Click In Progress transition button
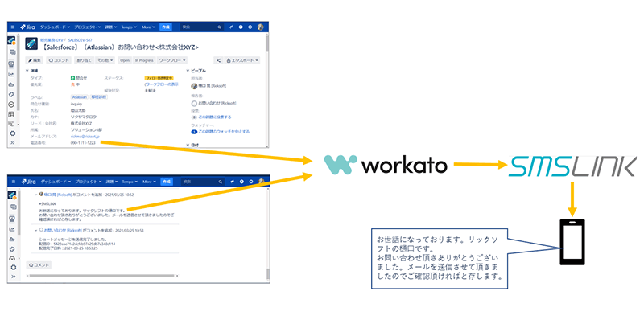644x328 pixels. tap(144, 60)
